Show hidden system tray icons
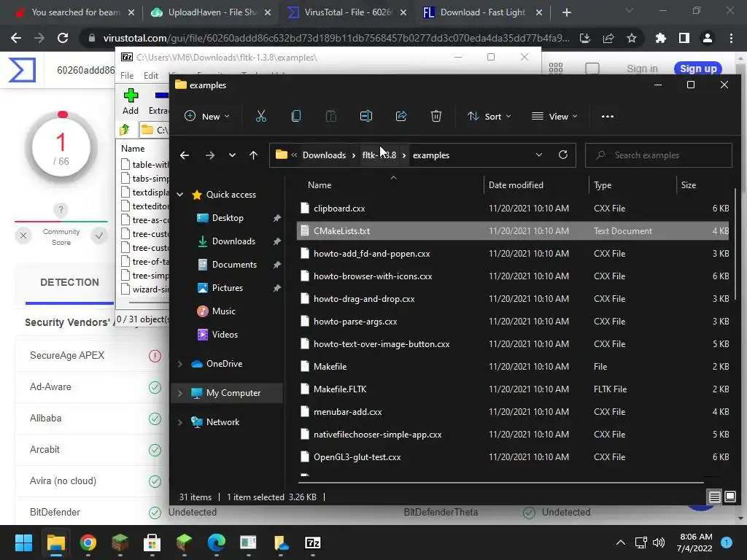Screen dimensions: 747x560 (620, 542)
